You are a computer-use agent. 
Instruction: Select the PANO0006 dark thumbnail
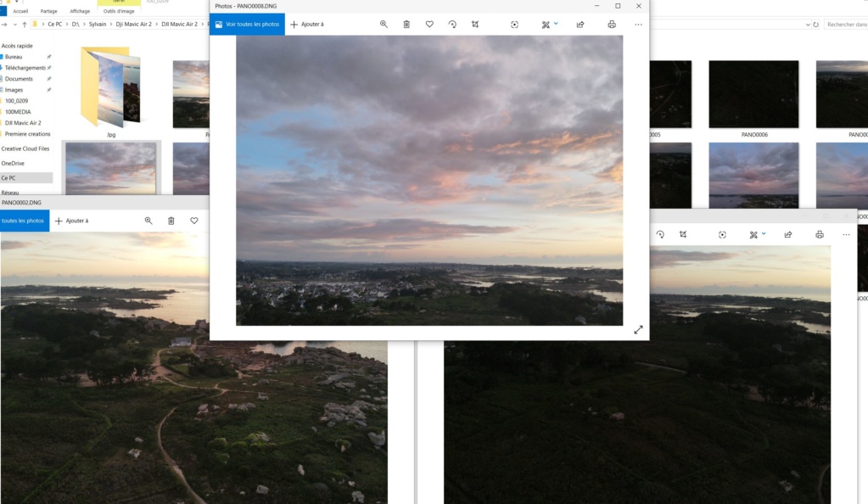click(754, 94)
